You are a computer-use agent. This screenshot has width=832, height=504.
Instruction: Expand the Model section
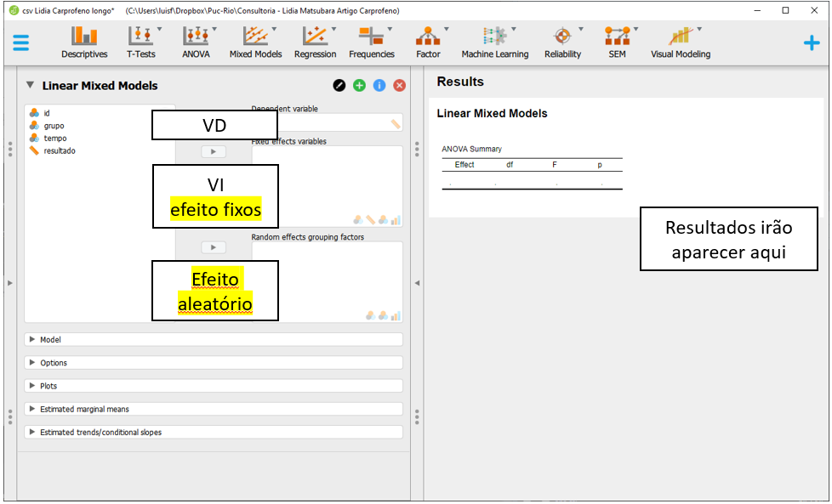click(x=51, y=340)
